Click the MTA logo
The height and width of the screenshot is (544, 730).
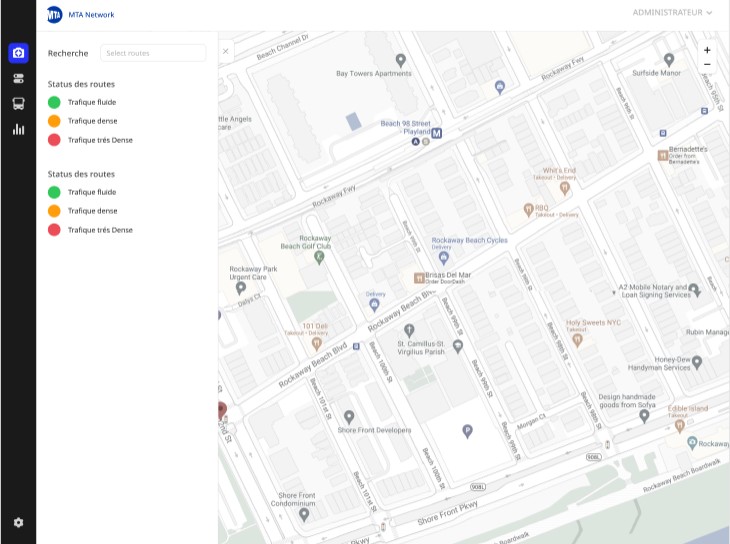pyautogui.click(x=54, y=15)
